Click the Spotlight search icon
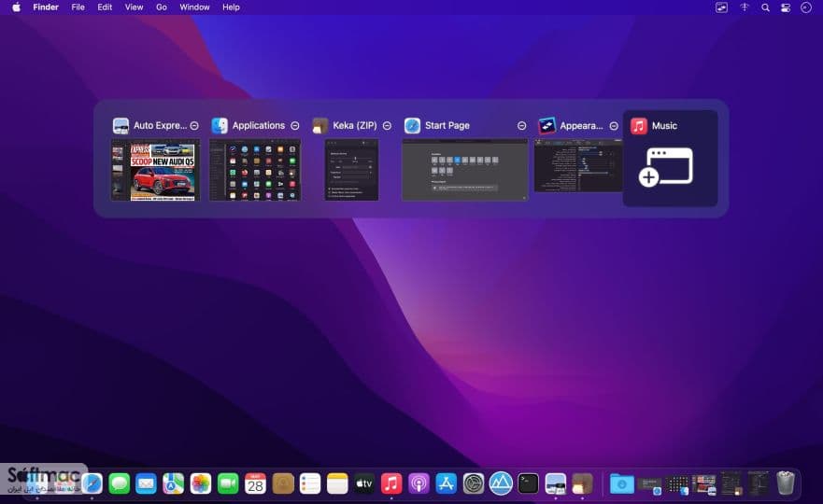 tap(765, 7)
